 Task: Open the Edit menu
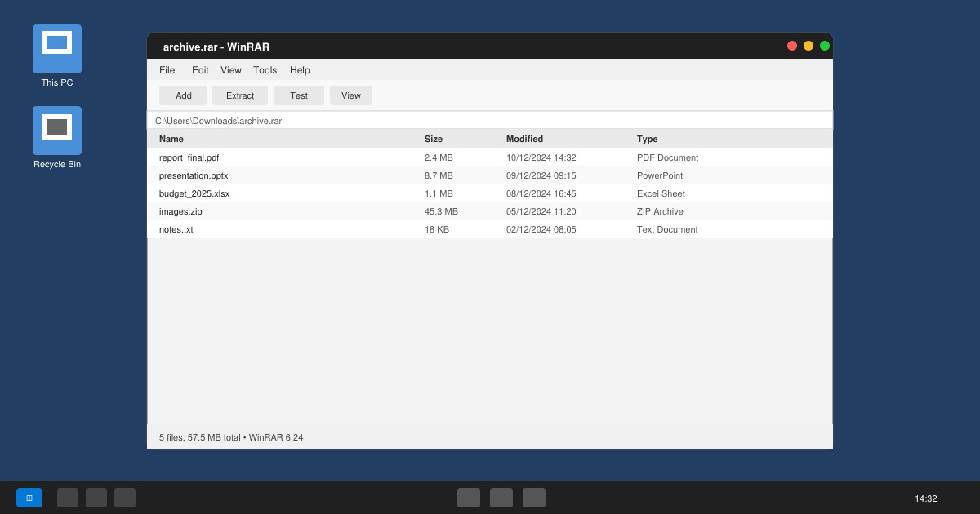pyautogui.click(x=200, y=70)
